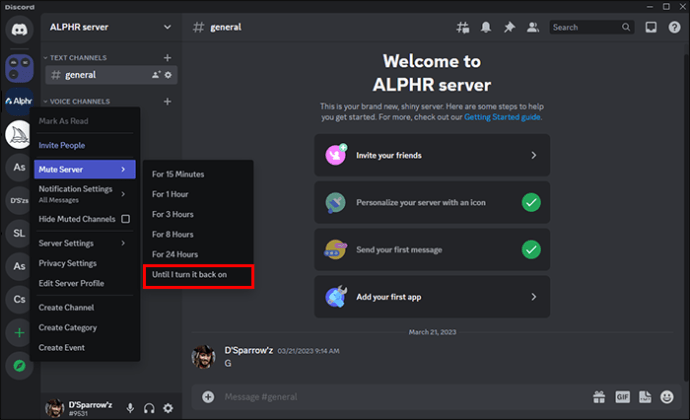Open Explore Discoverable Servers compass icon

click(19, 365)
